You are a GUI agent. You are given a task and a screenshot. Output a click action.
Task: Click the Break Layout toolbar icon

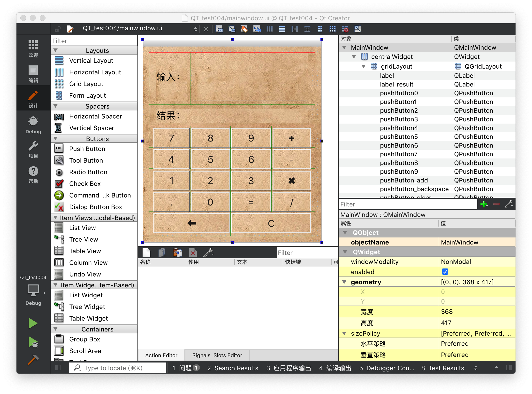coord(345,29)
